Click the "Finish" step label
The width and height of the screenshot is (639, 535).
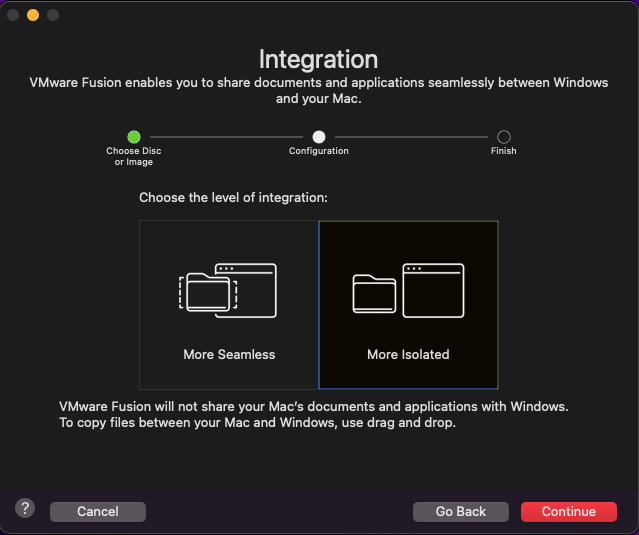[x=504, y=151]
